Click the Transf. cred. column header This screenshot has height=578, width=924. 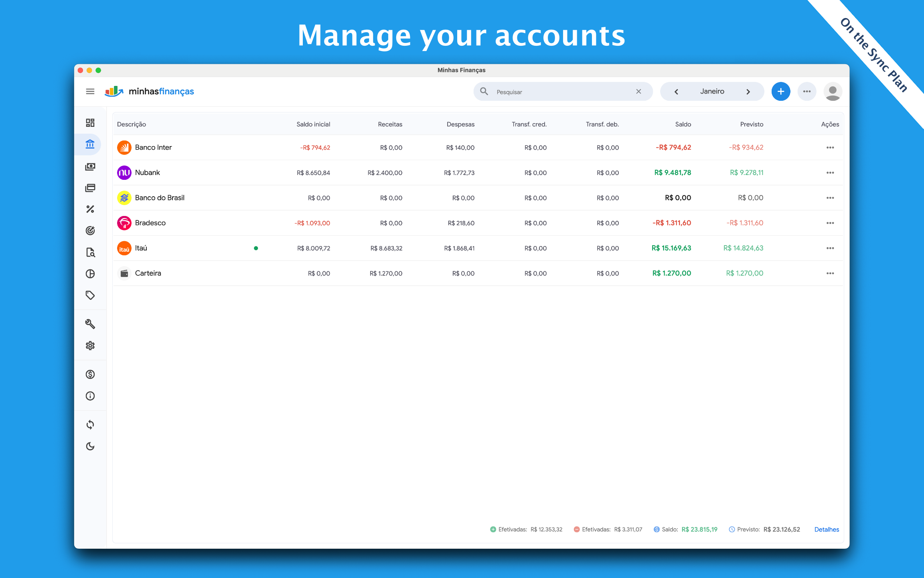click(x=529, y=124)
